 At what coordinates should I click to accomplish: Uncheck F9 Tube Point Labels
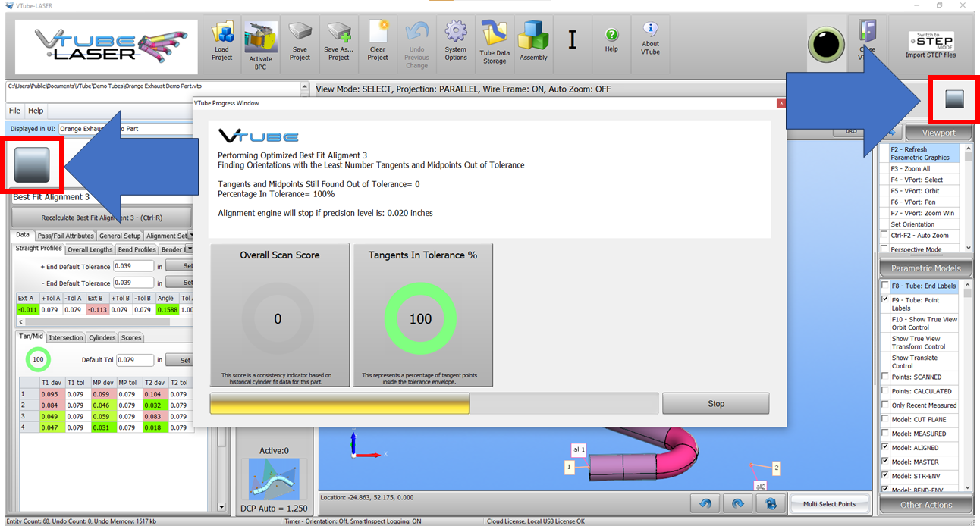coord(884,300)
